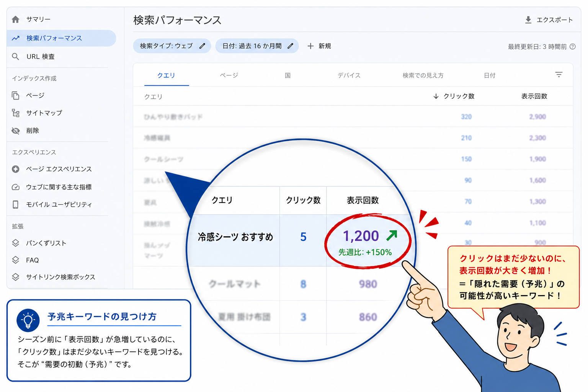
Task: Click the 予兆キーワードの見つけ方 heading
Action: (x=102, y=317)
